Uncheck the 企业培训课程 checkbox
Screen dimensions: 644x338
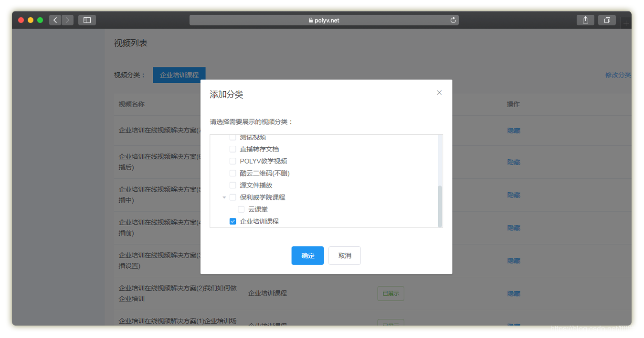pos(233,221)
